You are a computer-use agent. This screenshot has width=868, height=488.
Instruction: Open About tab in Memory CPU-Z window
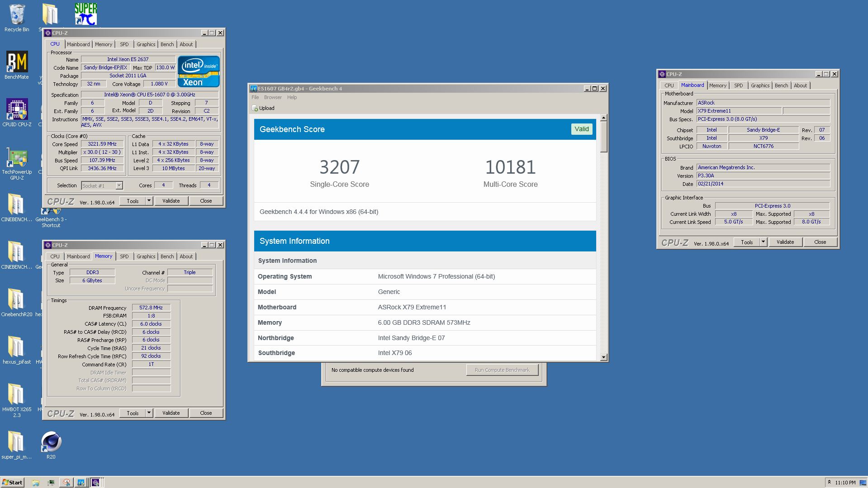pyautogui.click(x=186, y=256)
